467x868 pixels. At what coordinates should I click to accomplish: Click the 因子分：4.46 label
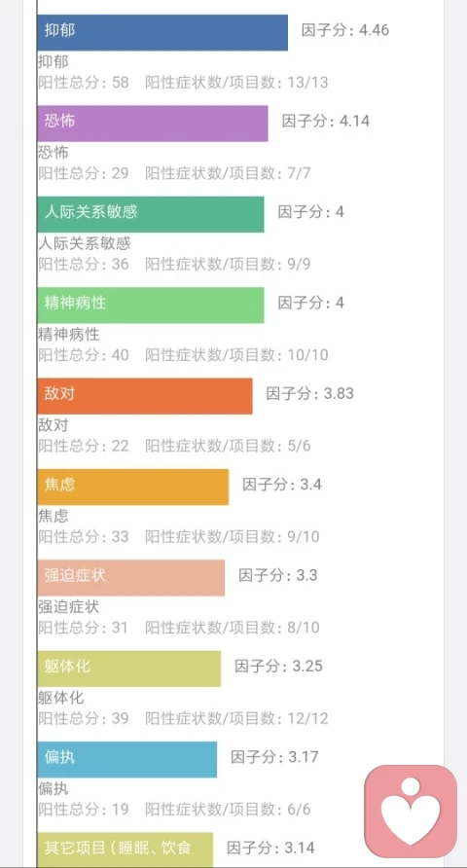pyautogui.click(x=345, y=30)
